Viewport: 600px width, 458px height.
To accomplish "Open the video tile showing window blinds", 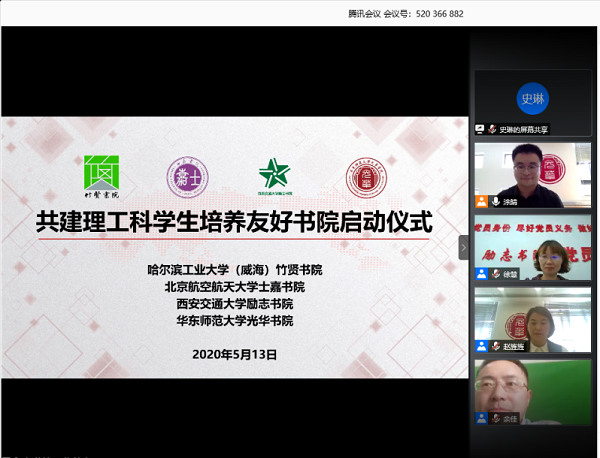I will coord(533,320).
